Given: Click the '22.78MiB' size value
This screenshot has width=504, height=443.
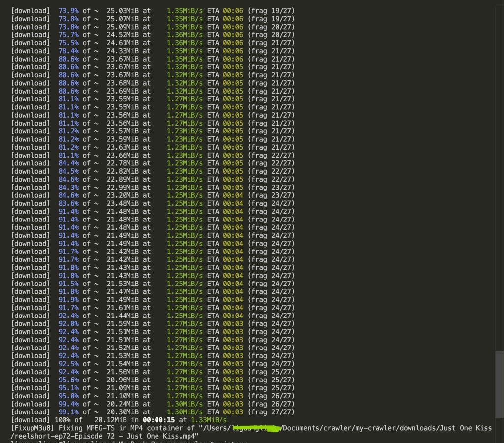Looking at the screenshot, I should (x=123, y=163).
